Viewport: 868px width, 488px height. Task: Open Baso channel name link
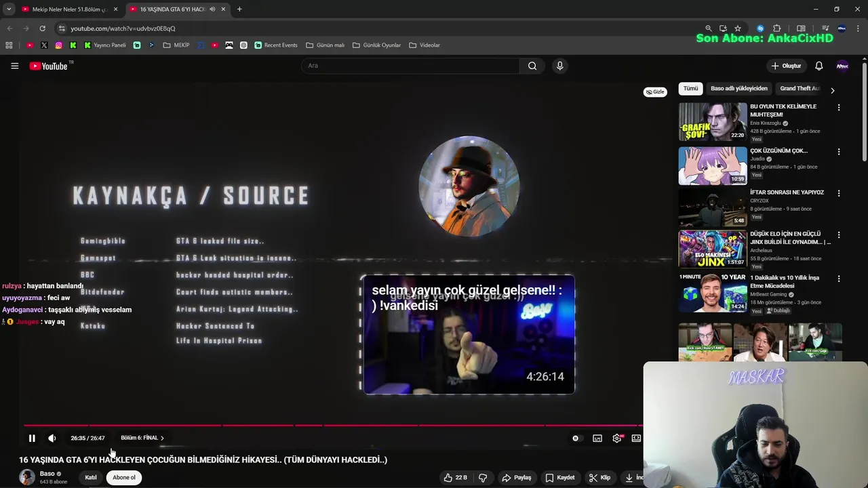point(47,474)
